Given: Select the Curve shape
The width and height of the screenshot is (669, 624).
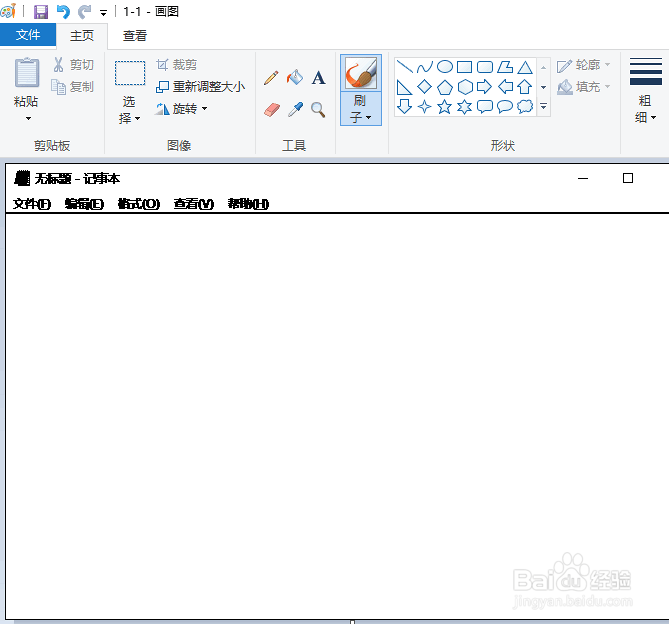Looking at the screenshot, I should coord(425,67).
